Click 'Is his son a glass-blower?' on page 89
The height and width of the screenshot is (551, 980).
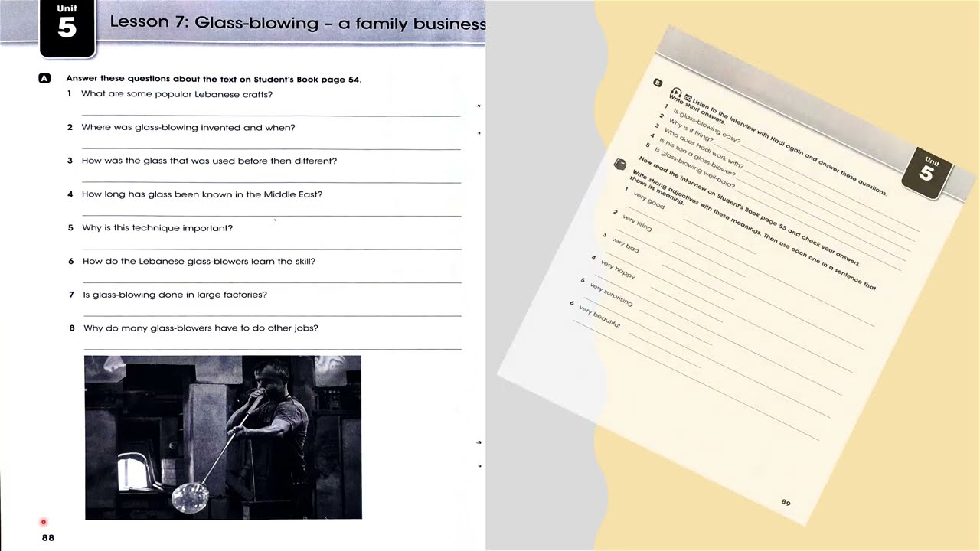[697, 156]
